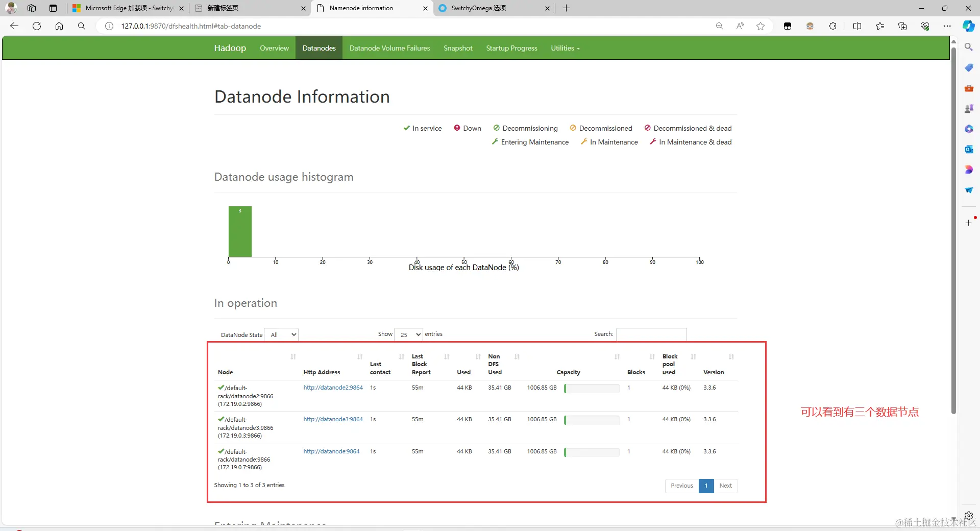Open the browser profile avatar

pyautogui.click(x=11, y=8)
